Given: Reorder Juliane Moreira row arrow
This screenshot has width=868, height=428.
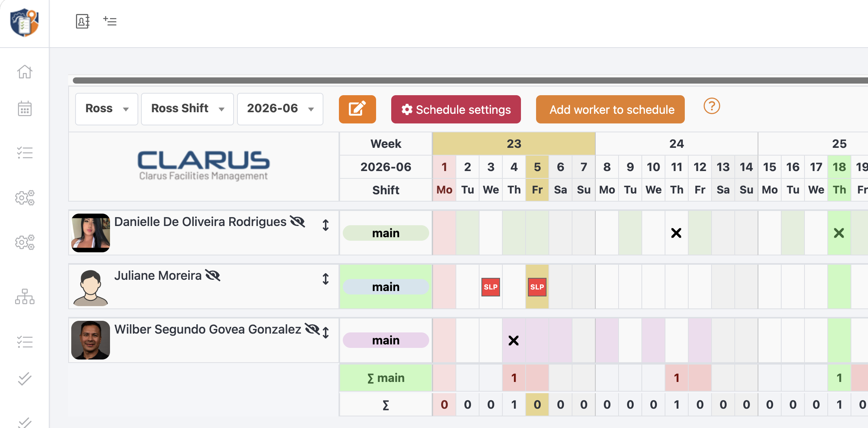Looking at the screenshot, I should pyautogui.click(x=326, y=279).
